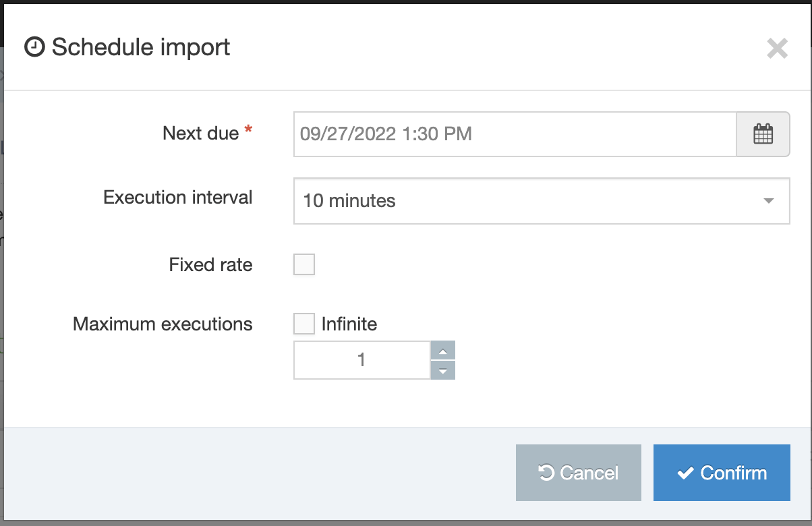Focus the Next due date field
The height and width of the screenshot is (526, 812).
click(514, 134)
